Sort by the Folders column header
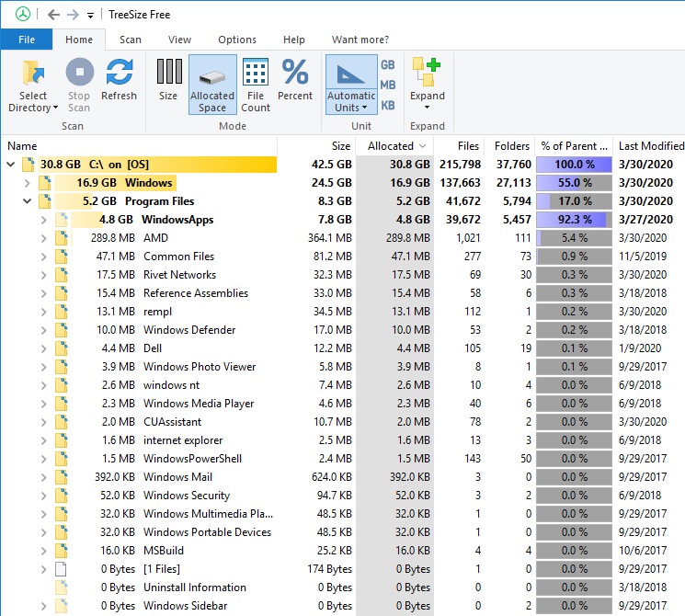685x616 pixels. (509, 146)
